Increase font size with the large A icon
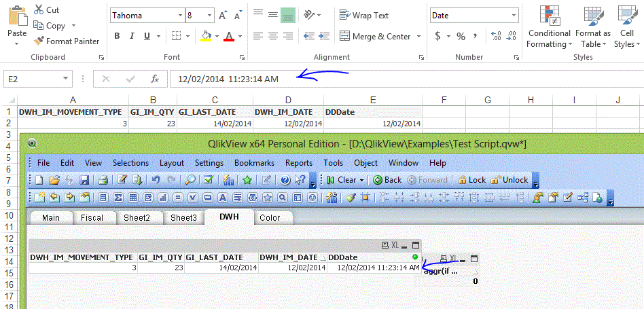 point(223,16)
